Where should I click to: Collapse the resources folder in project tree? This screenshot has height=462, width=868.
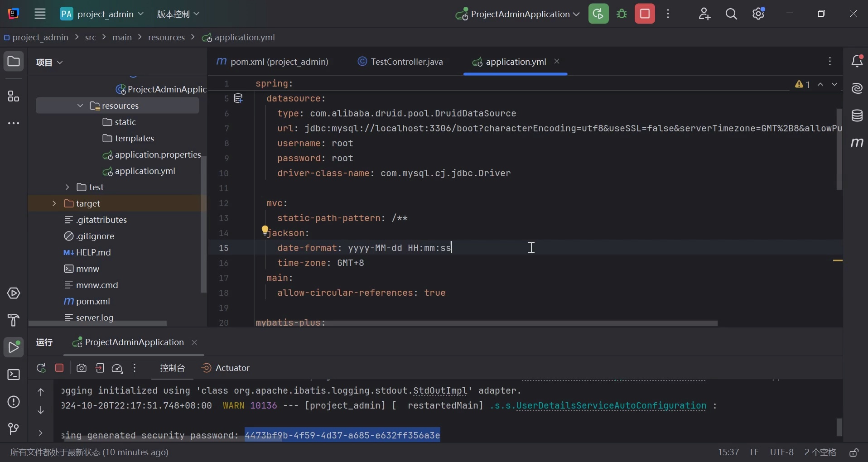click(80, 106)
